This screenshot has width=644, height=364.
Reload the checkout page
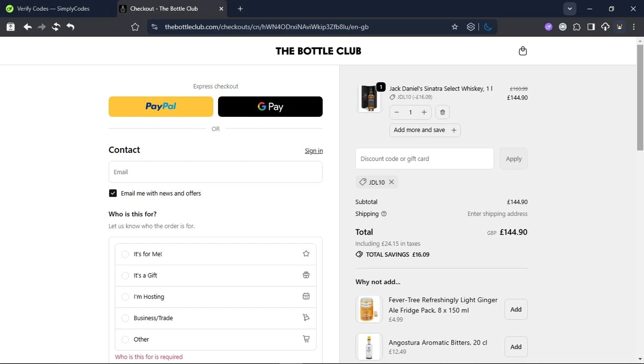tap(56, 27)
